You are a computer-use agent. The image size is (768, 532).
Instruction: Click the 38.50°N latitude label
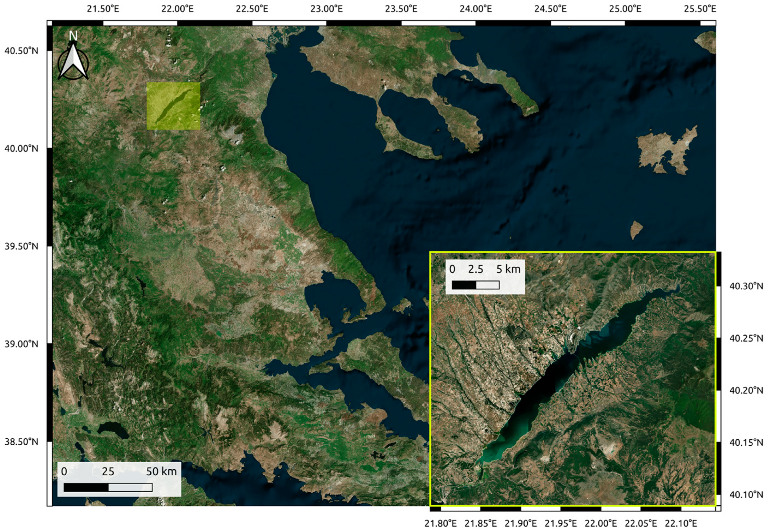tap(21, 442)
